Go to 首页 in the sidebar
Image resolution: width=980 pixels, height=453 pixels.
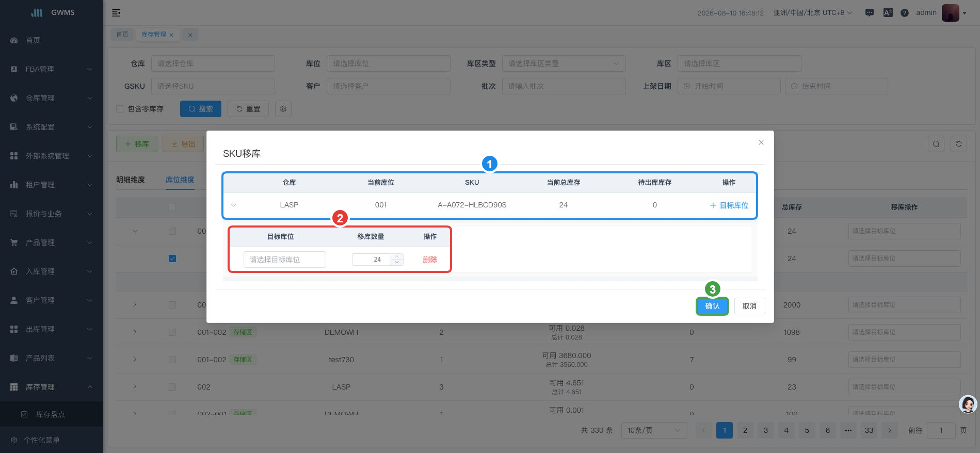coord(52,40)
